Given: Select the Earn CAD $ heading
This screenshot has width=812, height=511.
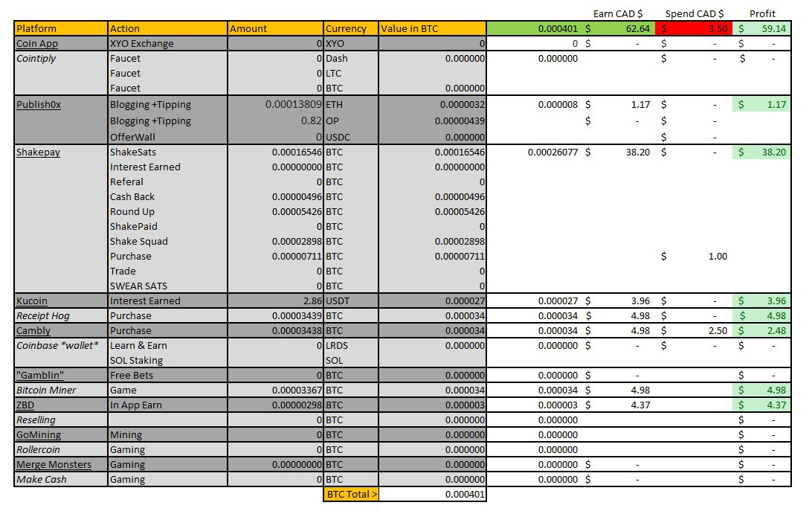Looking at the screenshot, I should pos(618,13).
